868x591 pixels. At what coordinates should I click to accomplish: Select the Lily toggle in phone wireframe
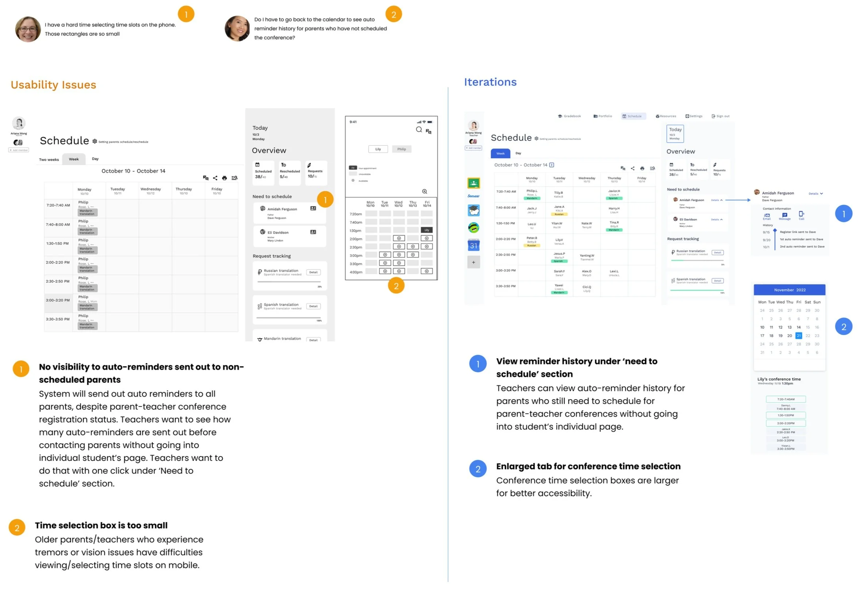point(378,149)
